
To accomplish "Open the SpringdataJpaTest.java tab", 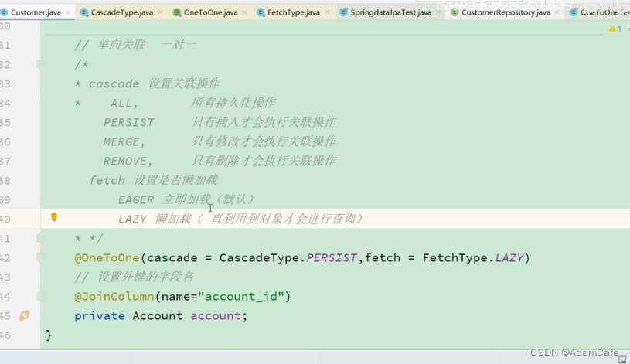I will coord(390,12).
